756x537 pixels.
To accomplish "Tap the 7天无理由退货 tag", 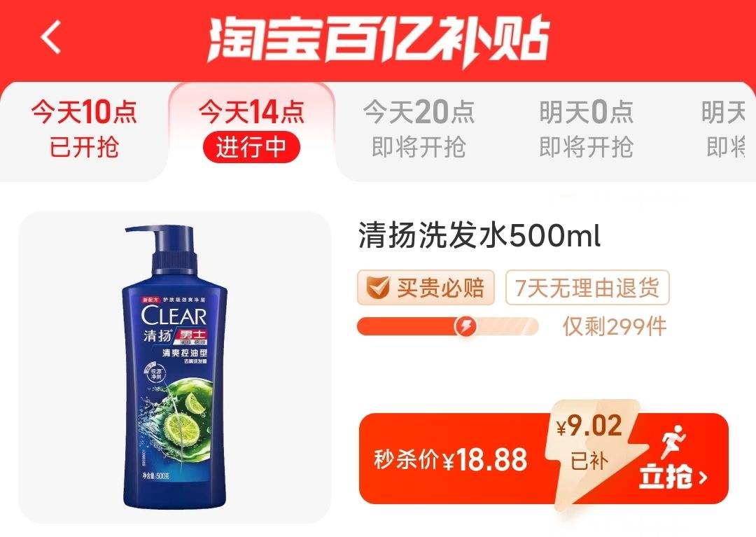I will pos(587,288).
